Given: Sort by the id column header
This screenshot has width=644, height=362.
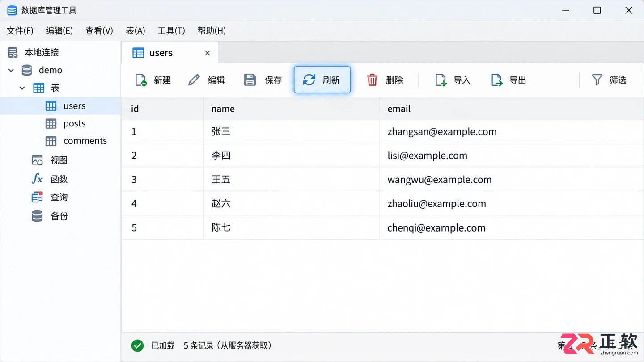Looking at the screenshot, I should (162, 109).
